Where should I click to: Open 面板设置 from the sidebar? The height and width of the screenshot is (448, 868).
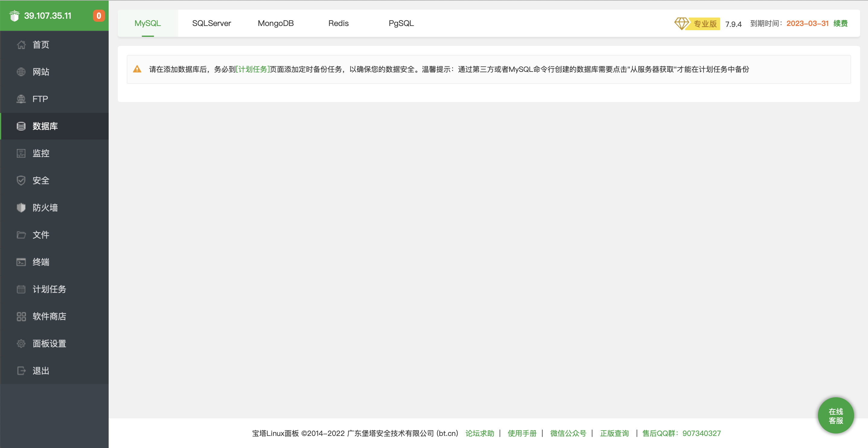click(x=49, y=344)
